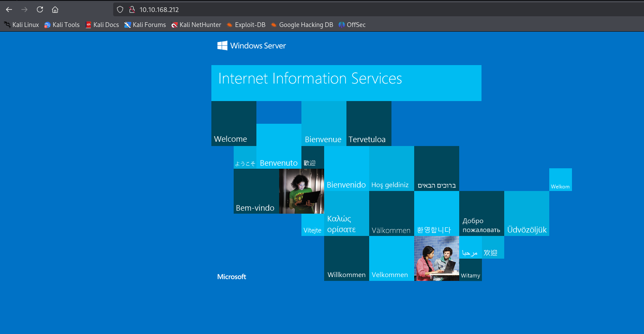The image size is (644, 334).
Task: Open the Kali Linux bookmark
Action: pos(21,25)
